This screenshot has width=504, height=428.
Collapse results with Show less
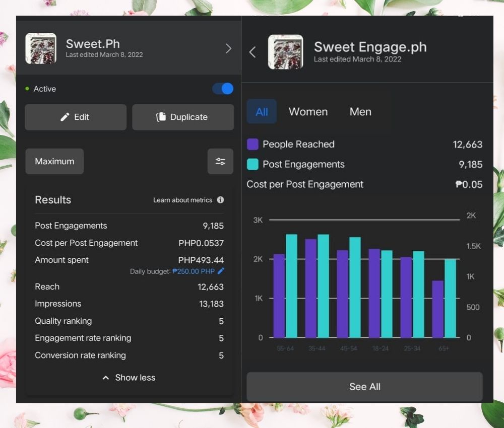(129, 378)
